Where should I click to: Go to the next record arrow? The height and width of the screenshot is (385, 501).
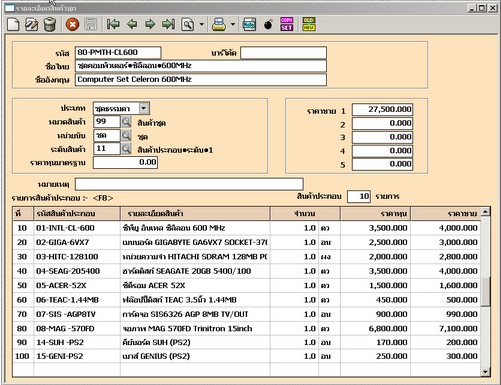150,24
